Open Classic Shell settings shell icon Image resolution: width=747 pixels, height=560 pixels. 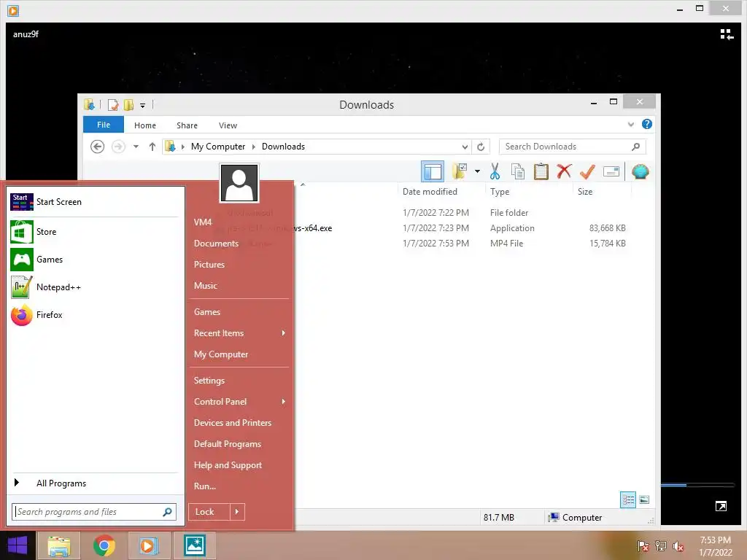[640, 171]
